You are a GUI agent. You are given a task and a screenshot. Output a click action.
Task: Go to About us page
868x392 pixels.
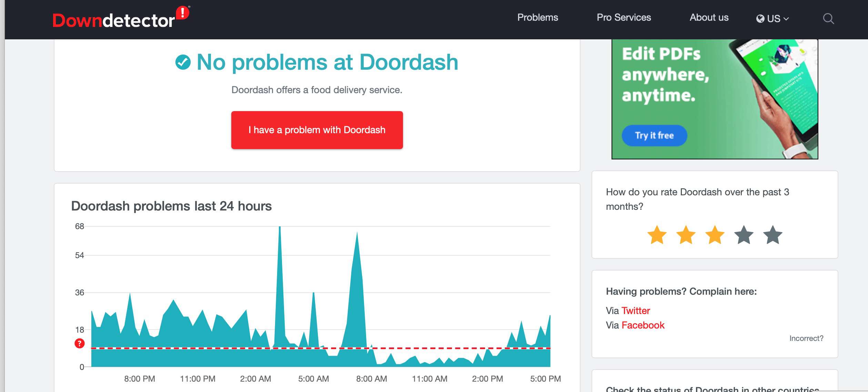(709, 18)
